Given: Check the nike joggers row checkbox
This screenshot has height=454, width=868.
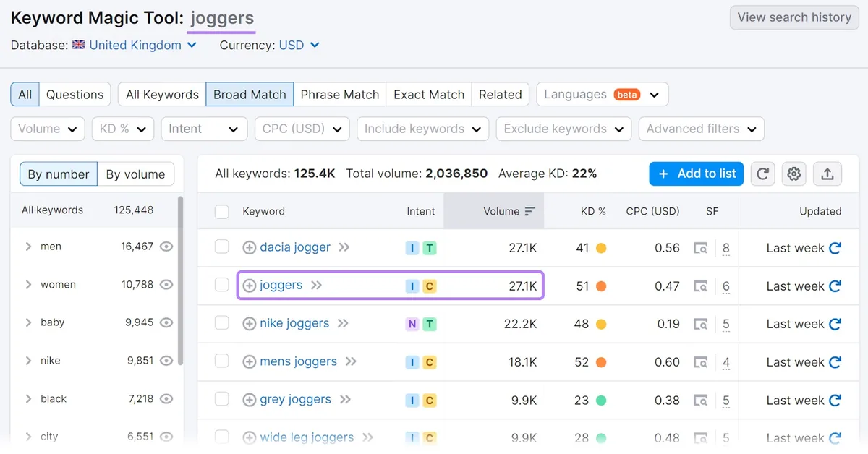Looking at the screenshot, I should [x=222, y=323].
